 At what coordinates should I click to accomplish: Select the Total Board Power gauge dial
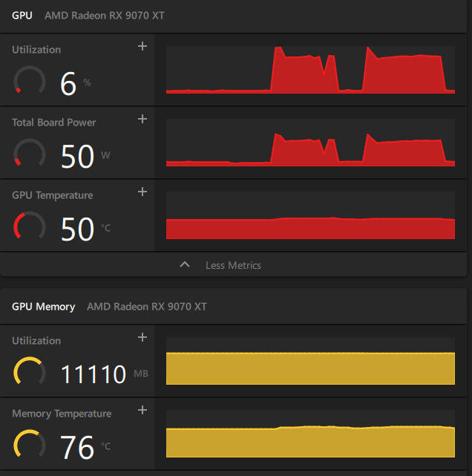point(30,154)
